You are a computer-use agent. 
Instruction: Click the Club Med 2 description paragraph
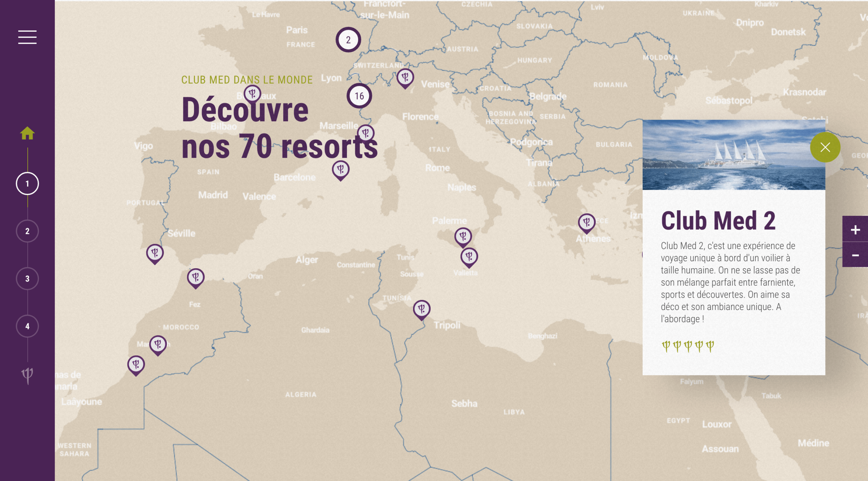coord(730,282)
